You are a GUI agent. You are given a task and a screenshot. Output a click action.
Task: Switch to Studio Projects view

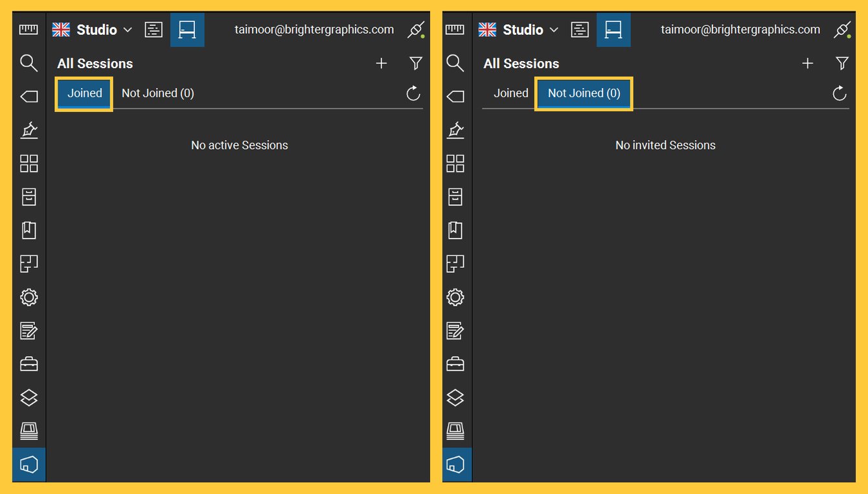[x=154, y=29]
